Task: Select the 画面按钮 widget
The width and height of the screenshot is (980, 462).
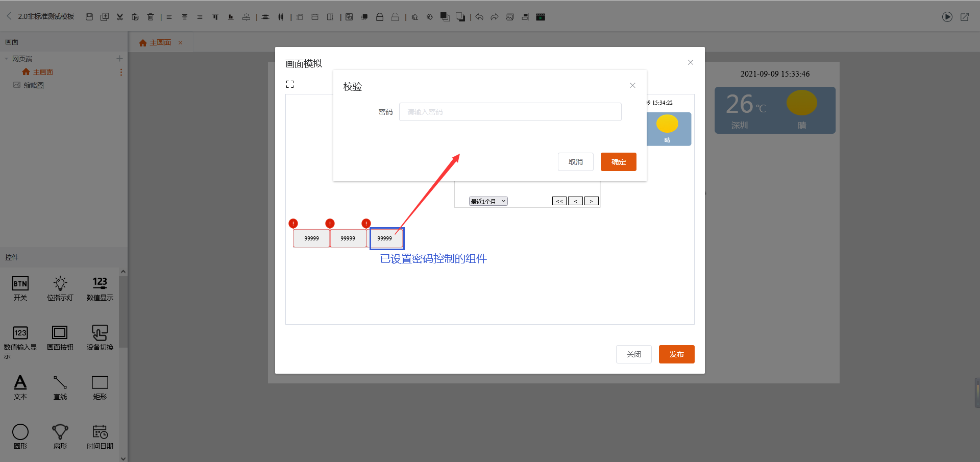Action: (x=60, y=338)
